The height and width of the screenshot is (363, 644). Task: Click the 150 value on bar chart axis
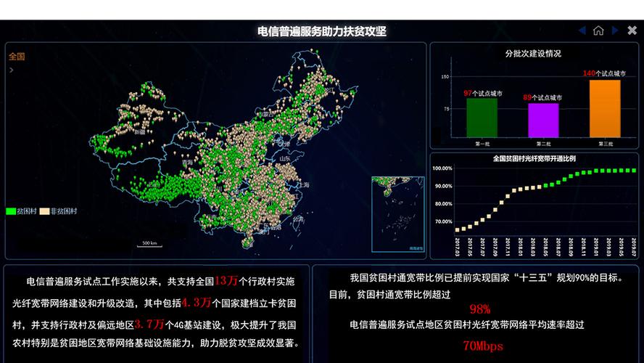(x=445, y=77)
